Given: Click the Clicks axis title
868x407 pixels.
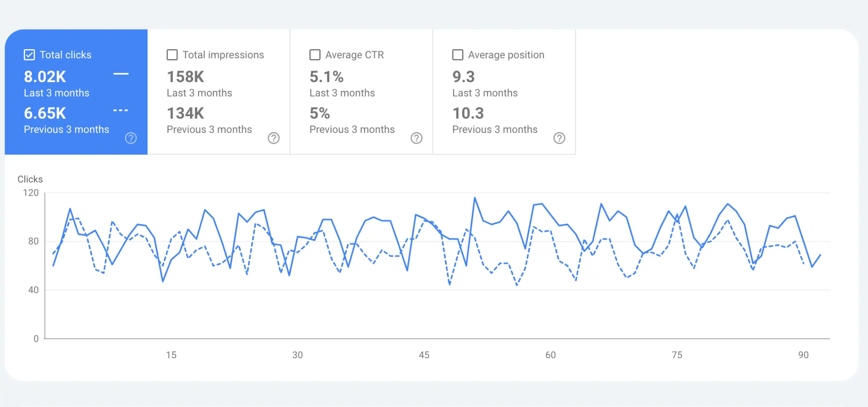Looking at the screenshot, I should 30,179.
